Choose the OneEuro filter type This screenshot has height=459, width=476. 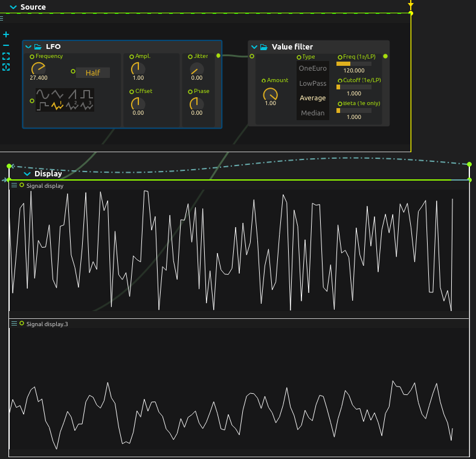[x=312, y=68]
